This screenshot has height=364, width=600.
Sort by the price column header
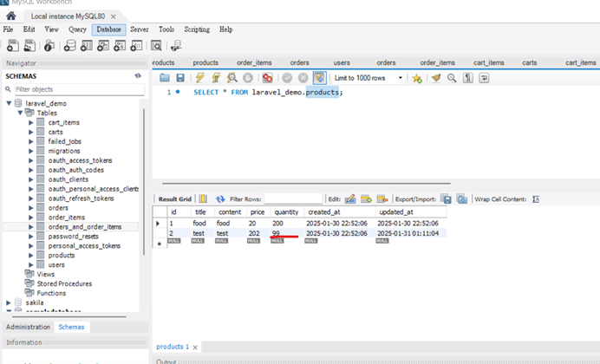click(x=258, y=211)
